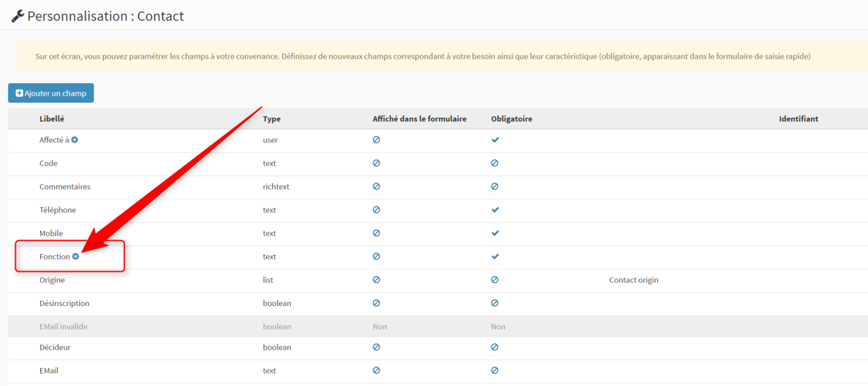
Task: Uncheck Obligatoire for Téléphone
Action: coord(495,210)
